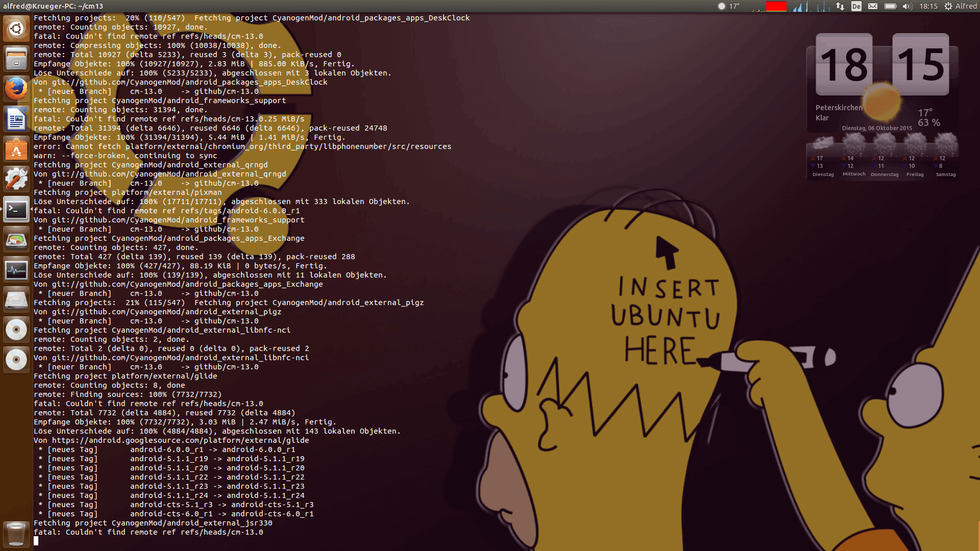Click 'Fetching project CyanogenMod/android_packages_apps_Exchange' line
This screenshot has height=551, width=980.
pyautogui.click(x=169, y=238)
